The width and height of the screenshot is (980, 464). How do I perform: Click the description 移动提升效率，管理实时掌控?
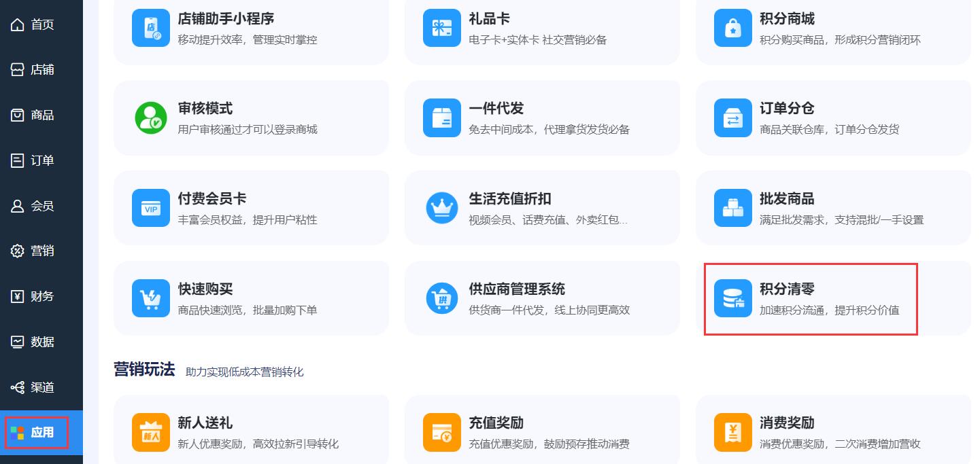tap(248, 39)
